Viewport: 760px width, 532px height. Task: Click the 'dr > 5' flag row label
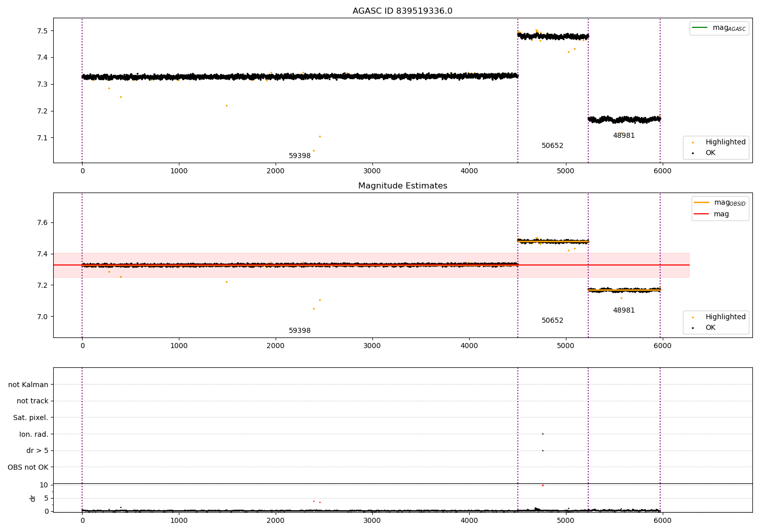pos(37,450)
